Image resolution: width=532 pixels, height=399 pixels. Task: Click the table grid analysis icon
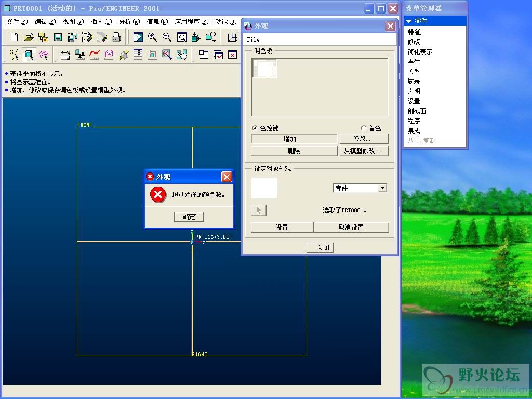pyautogui.click(x=138, y=54)
